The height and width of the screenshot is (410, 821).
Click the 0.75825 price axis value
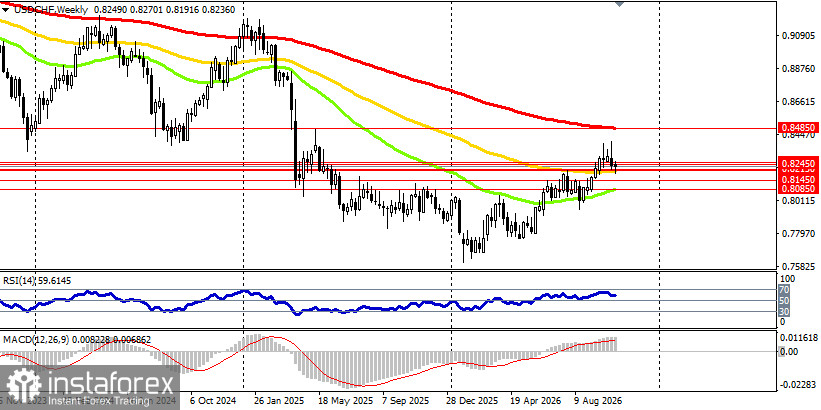tap(798, 266)
